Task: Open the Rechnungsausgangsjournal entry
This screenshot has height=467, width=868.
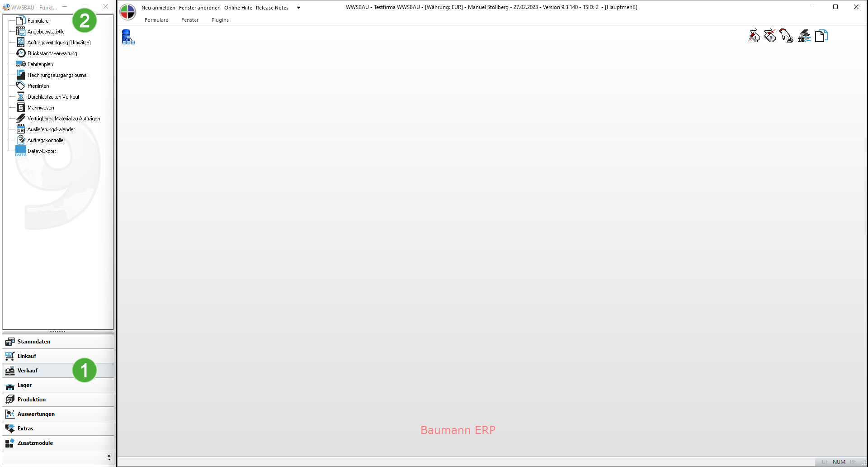Action: point(57,75)
